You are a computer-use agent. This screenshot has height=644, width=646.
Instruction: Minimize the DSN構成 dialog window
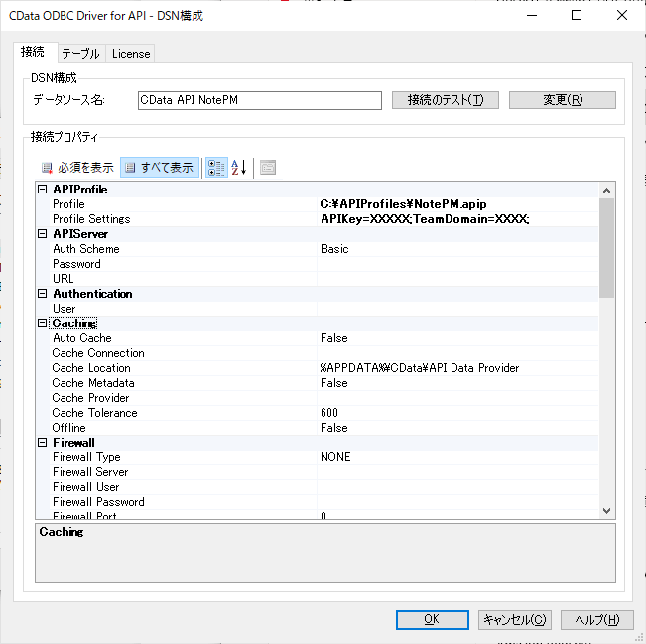pos(532,15)
